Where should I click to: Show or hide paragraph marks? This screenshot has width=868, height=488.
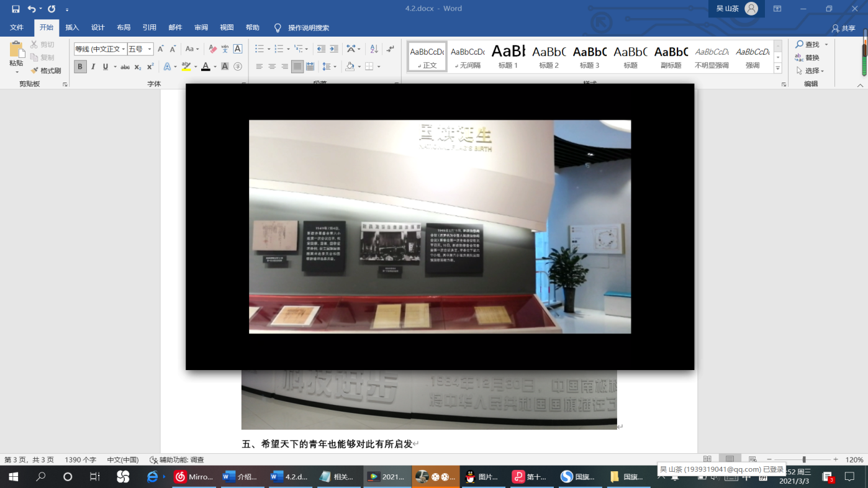(x=390, y=49)
